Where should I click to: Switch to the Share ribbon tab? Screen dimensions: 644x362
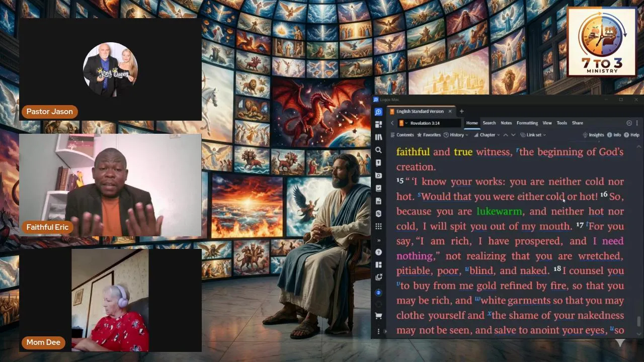click(578, 123)
